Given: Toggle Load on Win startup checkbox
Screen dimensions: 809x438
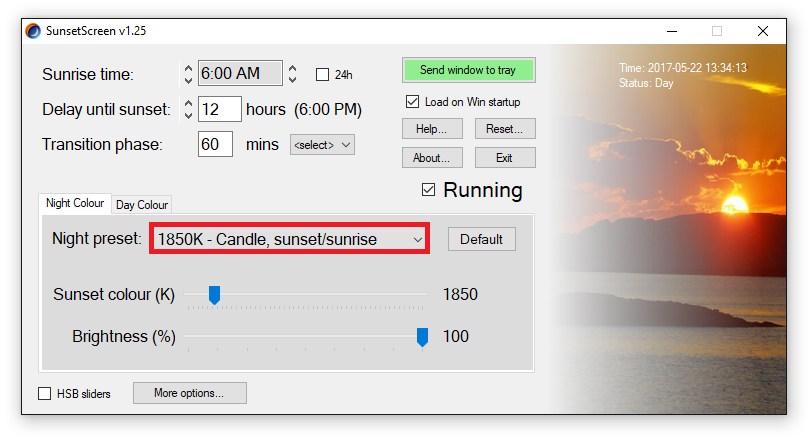Looking at the screenshot, I should coord(412,102).
